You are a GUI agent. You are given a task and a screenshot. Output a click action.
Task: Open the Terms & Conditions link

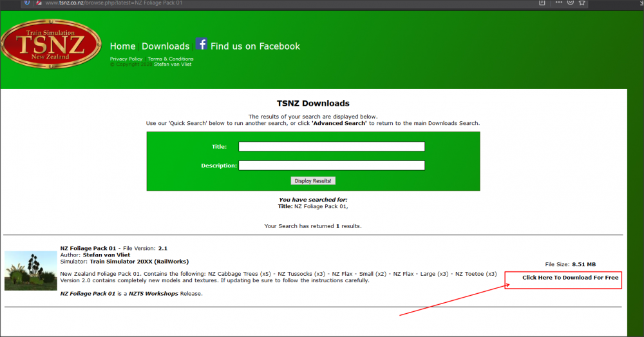pyautogui.click(x=170, y=59)
